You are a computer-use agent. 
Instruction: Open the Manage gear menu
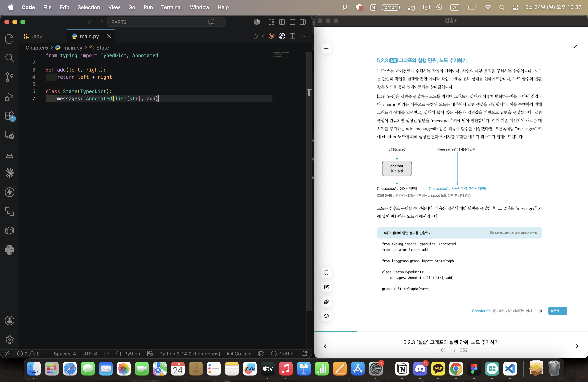tap(9, 340)
